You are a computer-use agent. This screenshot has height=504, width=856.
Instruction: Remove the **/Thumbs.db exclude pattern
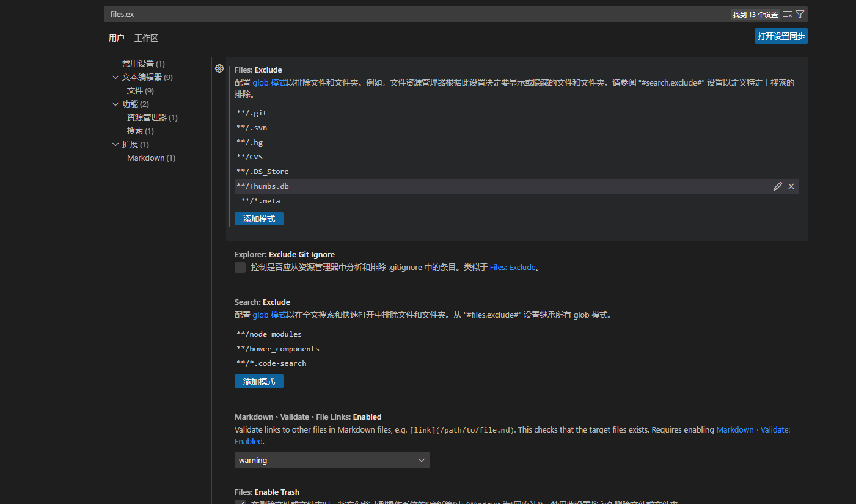point(791,186)
